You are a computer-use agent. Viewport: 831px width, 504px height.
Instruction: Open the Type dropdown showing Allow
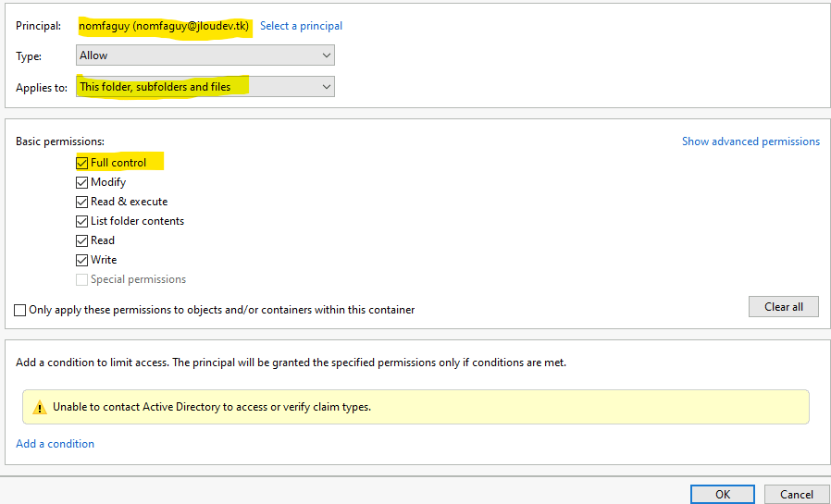(205, 55)
